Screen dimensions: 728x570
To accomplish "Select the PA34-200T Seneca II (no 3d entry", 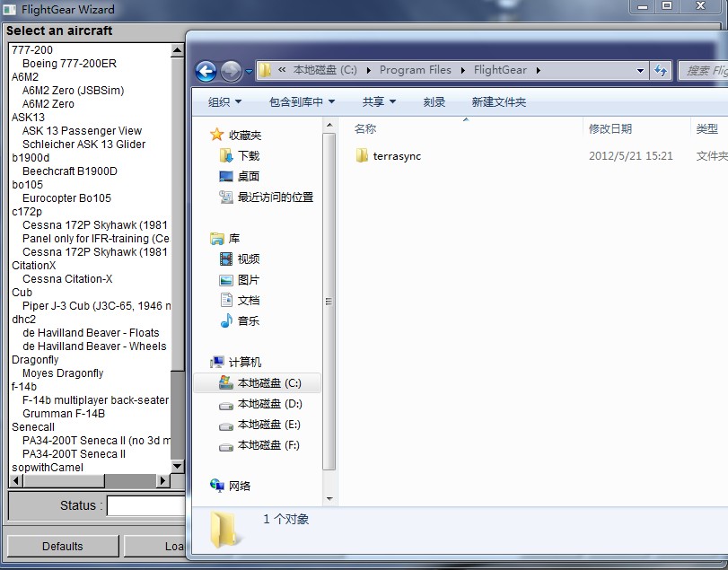I will 96,440.
